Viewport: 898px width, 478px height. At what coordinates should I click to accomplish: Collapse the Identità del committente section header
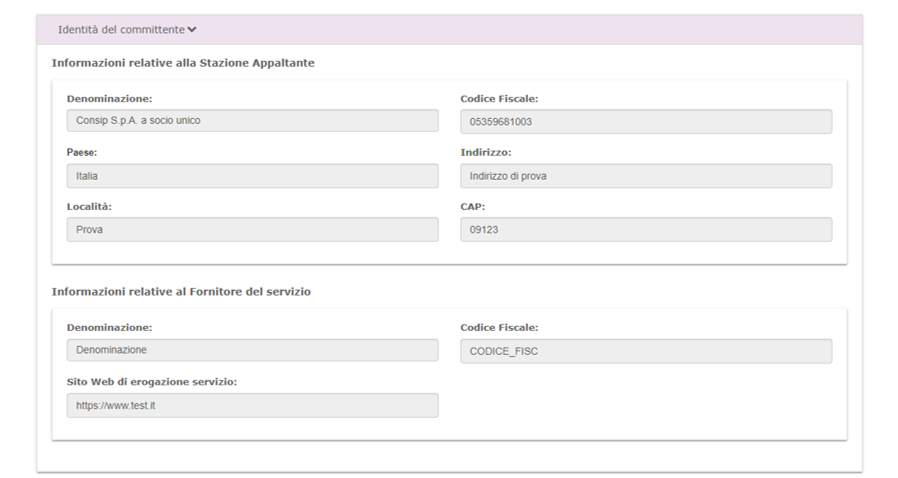click(120, 29)
